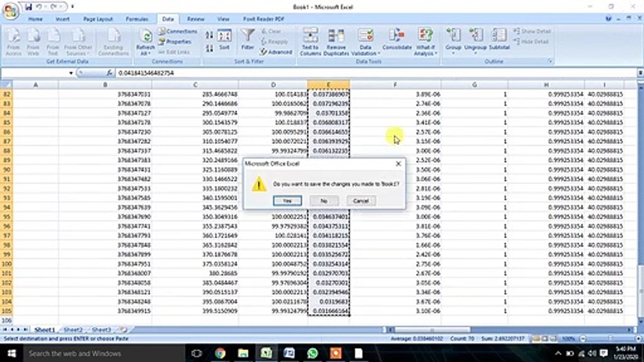The width and height of the screenshot is (644, 362).
Task: Click cell showing 380.28685
Action: (195, 273)
